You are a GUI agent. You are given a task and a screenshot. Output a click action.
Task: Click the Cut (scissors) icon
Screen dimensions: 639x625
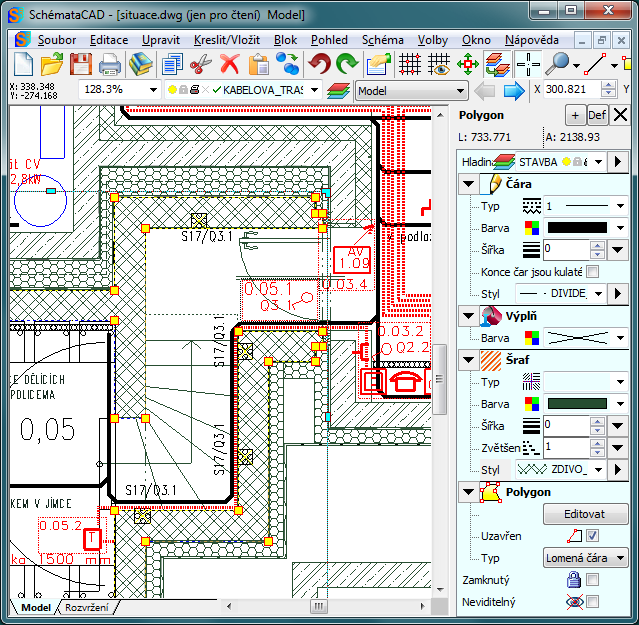tap(200, 65)
